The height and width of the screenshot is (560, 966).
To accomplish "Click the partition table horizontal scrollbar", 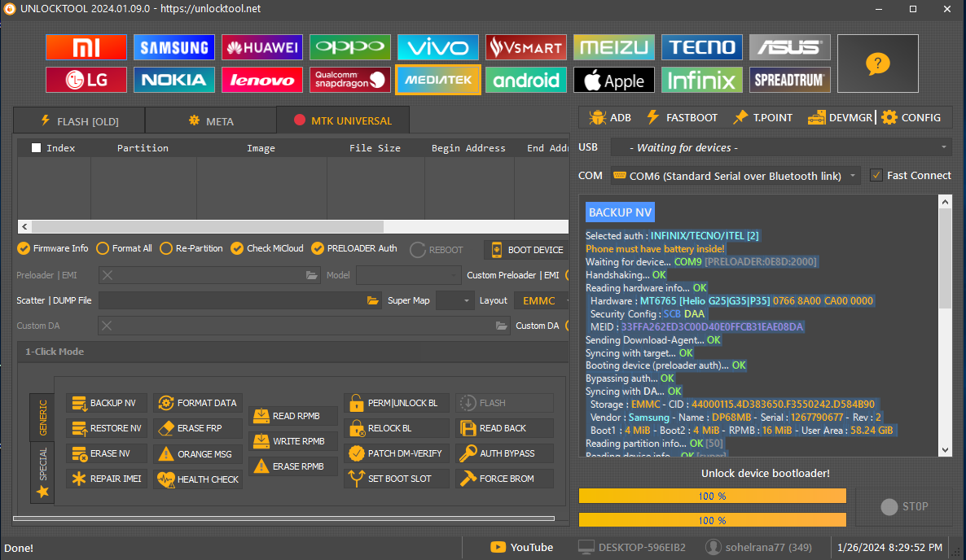I will point(293,227).
